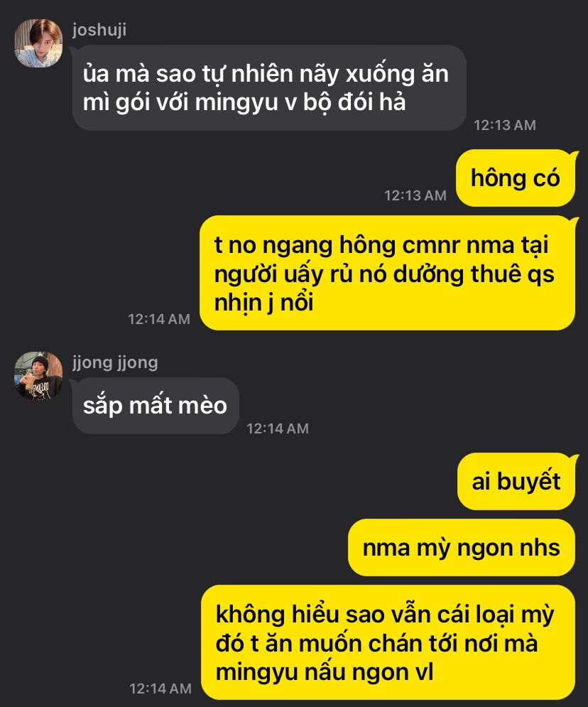
Task: Tap the sender name joshuji
Action: click(x=99, y=31)
